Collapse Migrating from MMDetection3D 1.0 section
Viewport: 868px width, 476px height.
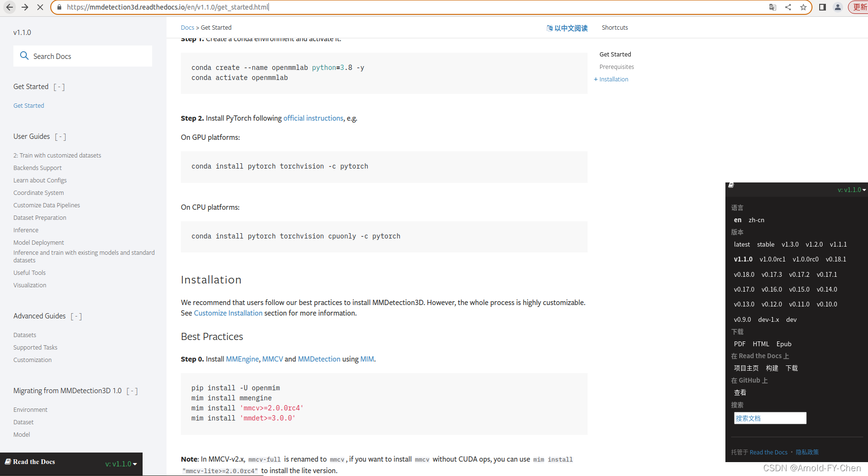(x=132, y=391)
